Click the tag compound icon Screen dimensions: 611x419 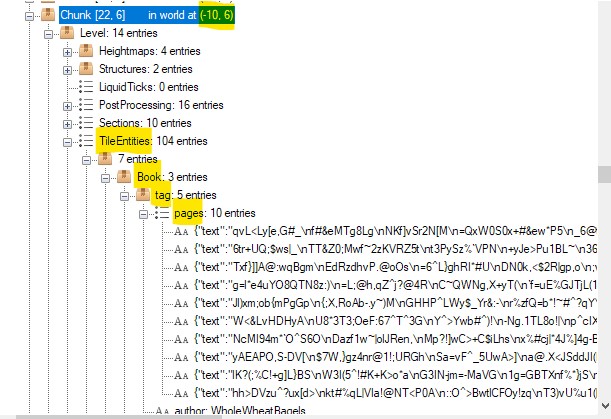[143, 194]
